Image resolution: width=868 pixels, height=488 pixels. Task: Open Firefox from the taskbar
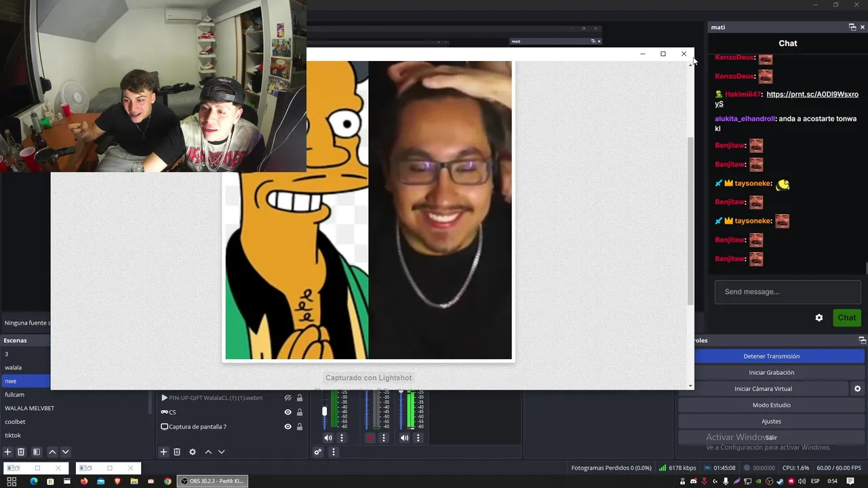tap(84, 481)
